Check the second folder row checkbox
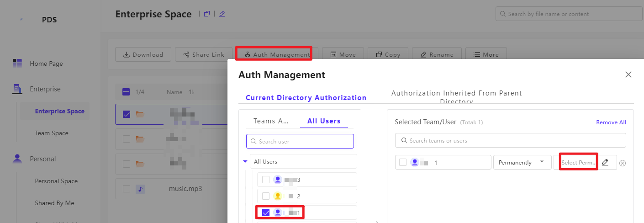The image size is (644, 223). pyautogui.click(x=127, y=139)
